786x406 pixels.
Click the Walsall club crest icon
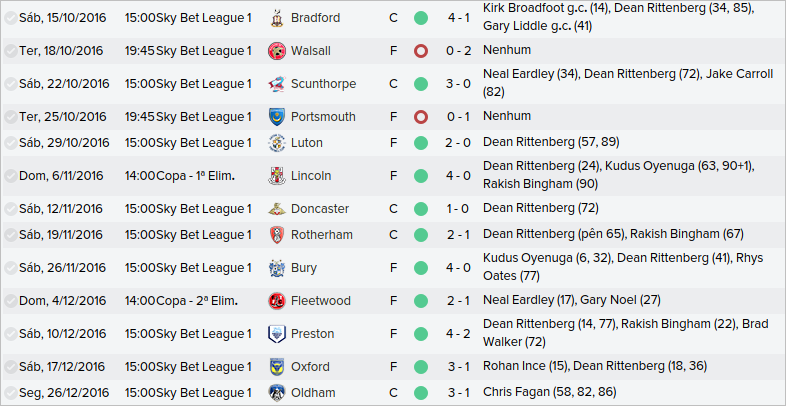point(276,51)
